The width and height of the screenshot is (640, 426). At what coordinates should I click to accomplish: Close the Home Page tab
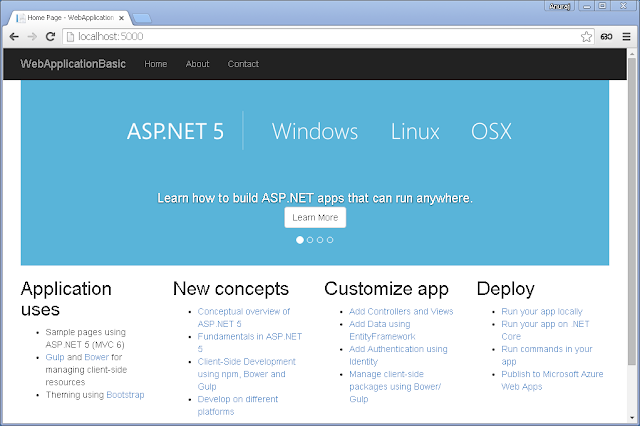click(121, 18)
